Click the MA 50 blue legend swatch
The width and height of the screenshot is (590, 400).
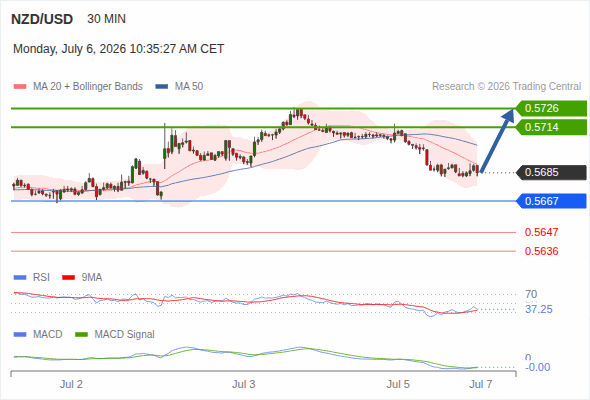click(x=162, y=87)
